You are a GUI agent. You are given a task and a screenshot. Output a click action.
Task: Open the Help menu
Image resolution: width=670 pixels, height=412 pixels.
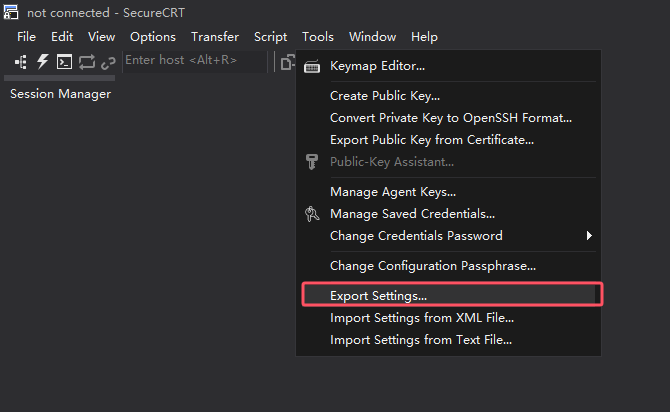tap(424, 37)
